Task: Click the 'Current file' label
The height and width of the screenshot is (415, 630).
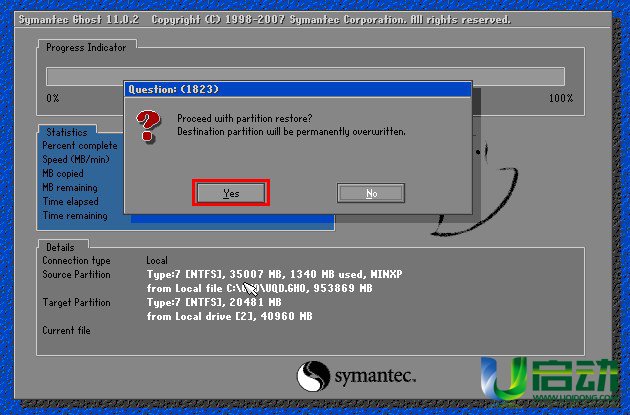Action: [66, 330]
